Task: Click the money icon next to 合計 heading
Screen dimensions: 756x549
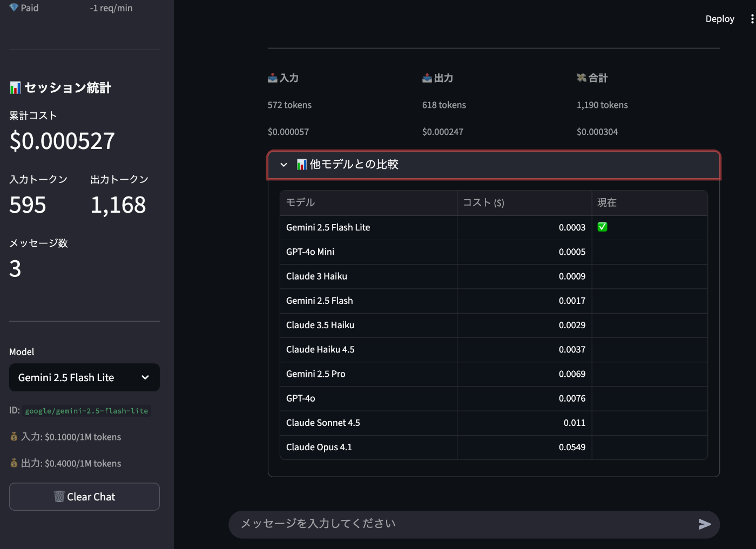Action: (582, 78)
